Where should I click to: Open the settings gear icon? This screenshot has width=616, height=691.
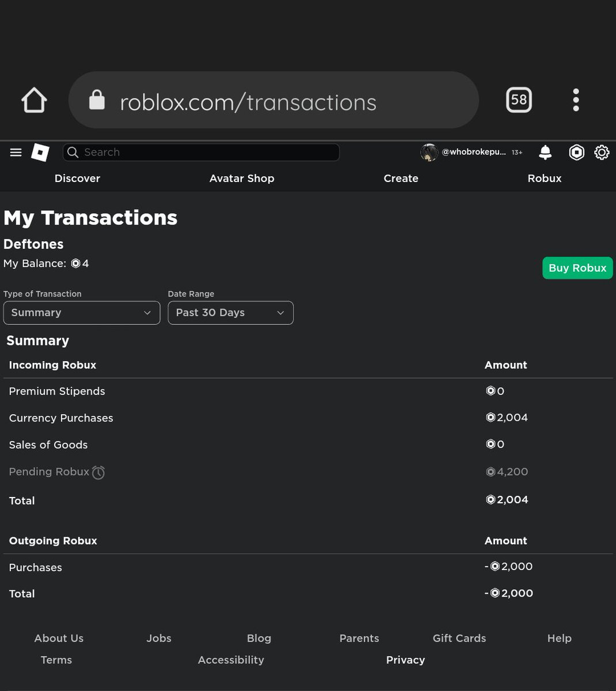pyautogui.click(x=602, y=152)
